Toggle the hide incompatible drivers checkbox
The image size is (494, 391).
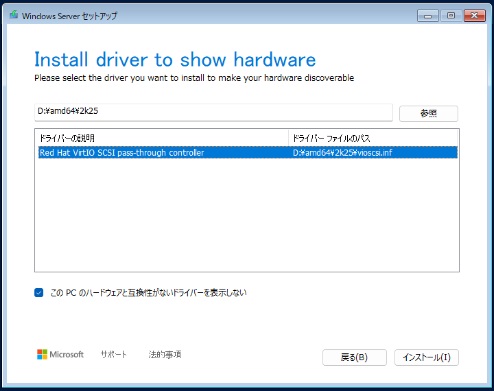click(39, 293)
